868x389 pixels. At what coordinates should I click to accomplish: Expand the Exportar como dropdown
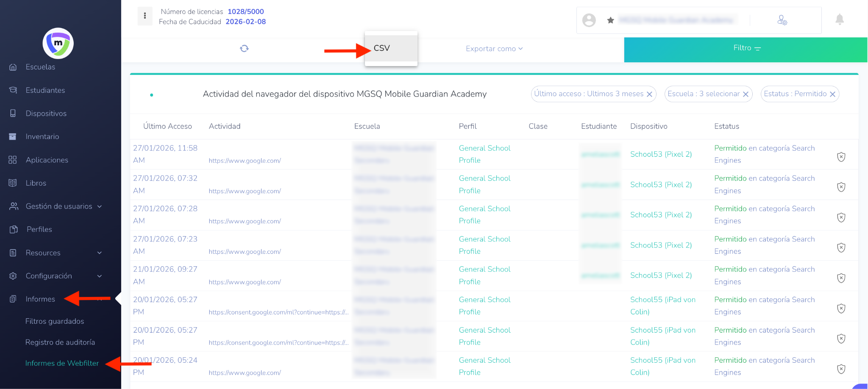(x=494, y=49)
